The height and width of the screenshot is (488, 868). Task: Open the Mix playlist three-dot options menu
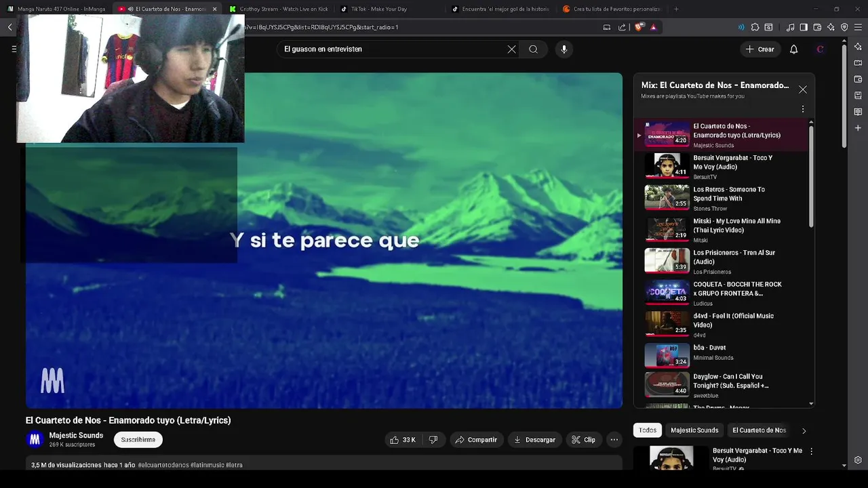(x=803, y=109)
